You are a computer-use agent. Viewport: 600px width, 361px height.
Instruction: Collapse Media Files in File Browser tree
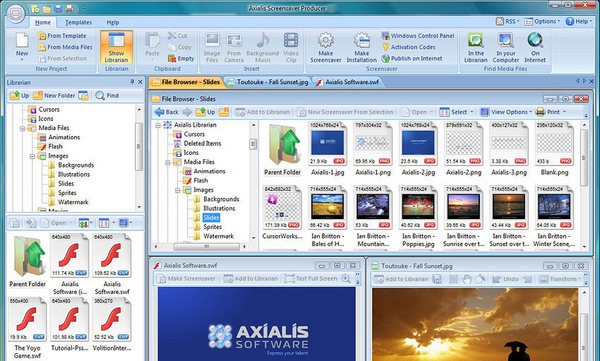[168, 162]
